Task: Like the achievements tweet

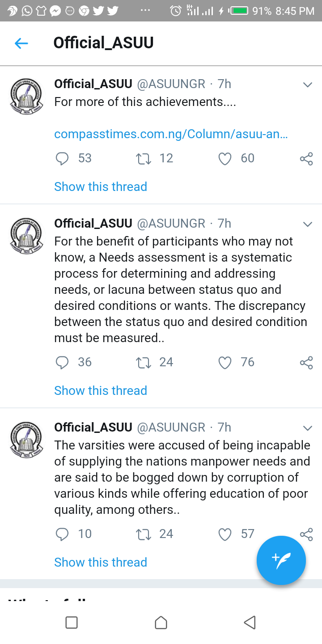Action: tap(225, 158)
